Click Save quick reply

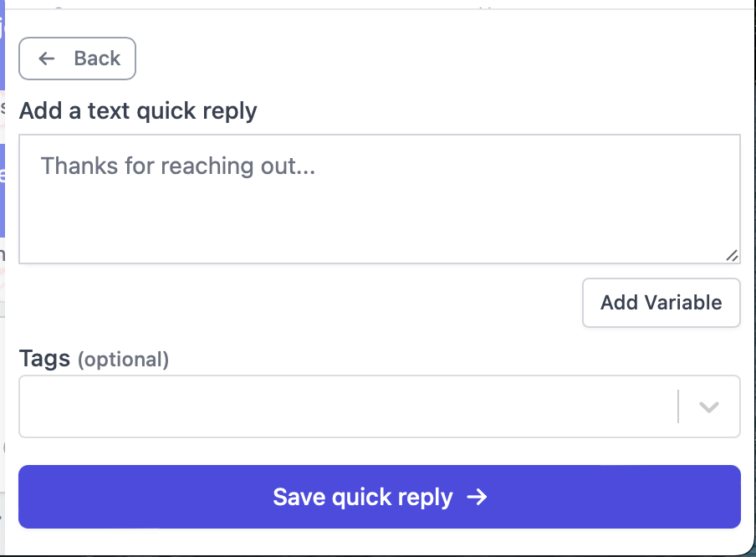click(379, 496)
